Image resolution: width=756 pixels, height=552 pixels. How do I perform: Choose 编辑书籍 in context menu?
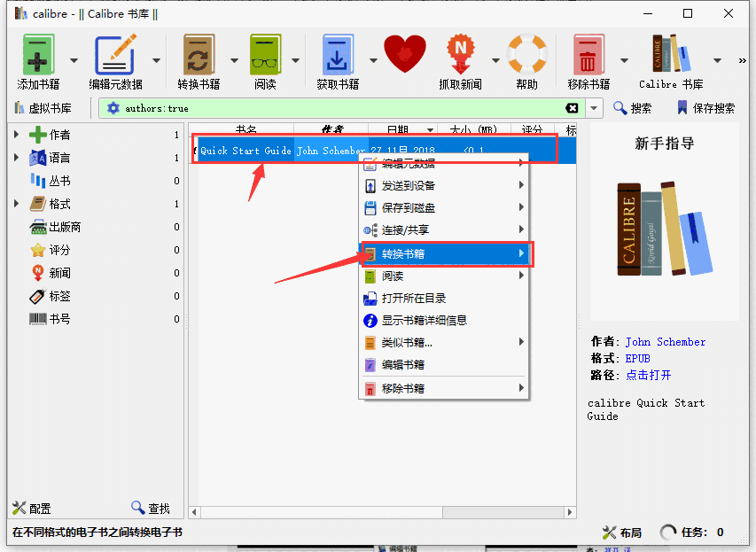point(444,364)
